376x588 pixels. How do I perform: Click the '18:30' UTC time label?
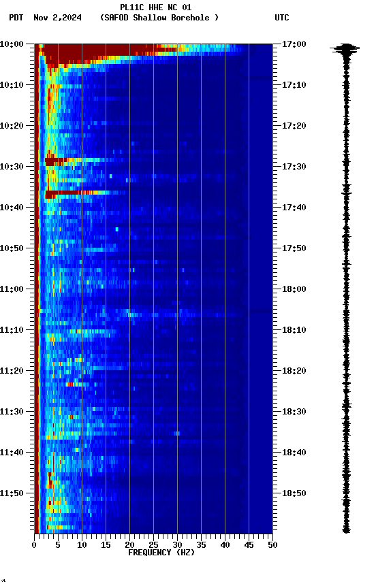pyautogui.click(x=294, y=412)
